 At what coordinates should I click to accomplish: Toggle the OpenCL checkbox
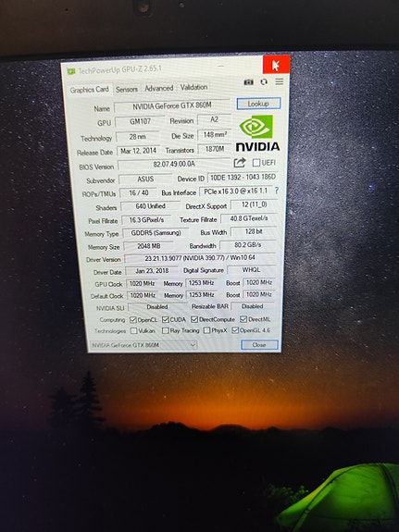(133, 320)
